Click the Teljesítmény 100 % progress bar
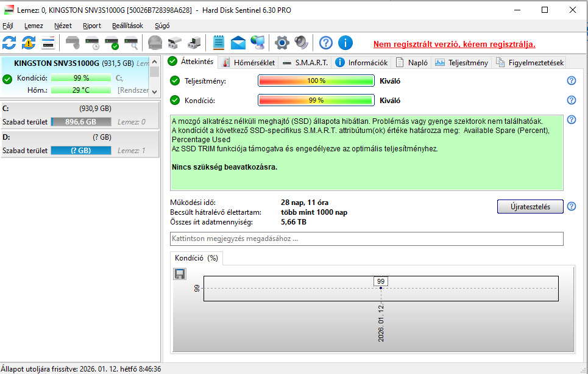This screenshot has height=374, width=588. (x=316, y=81)
